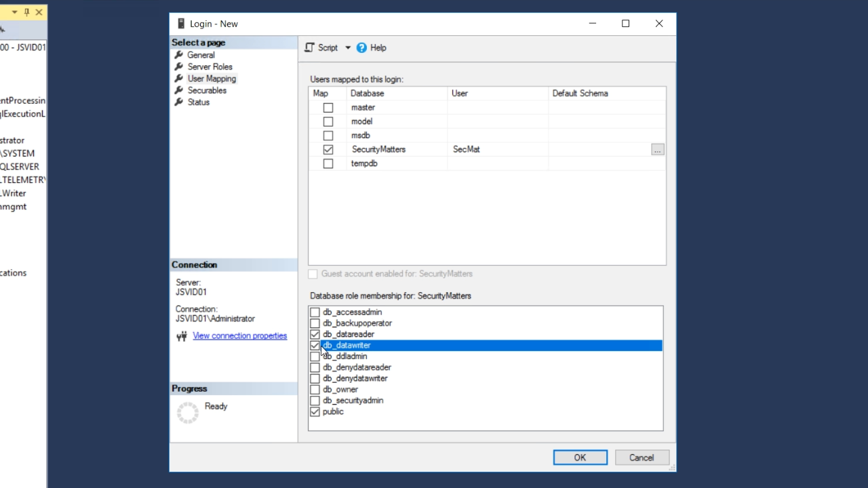
Task: Check the Map box for master database
Action: click(328, 108)
